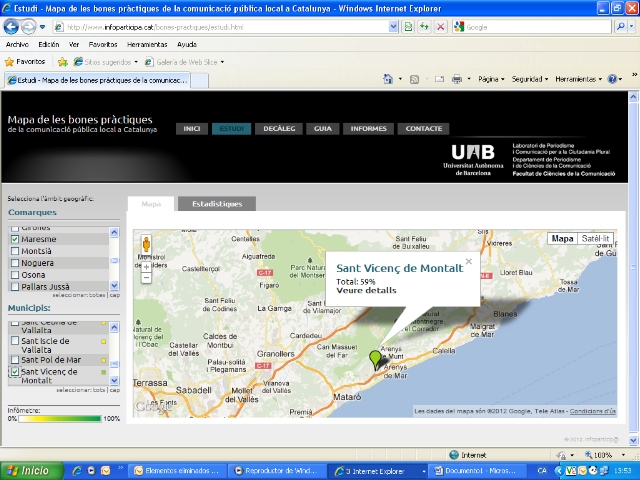Click the Google search input field
640x480 pixels.
pyautogui.click(x=537, y=27)
